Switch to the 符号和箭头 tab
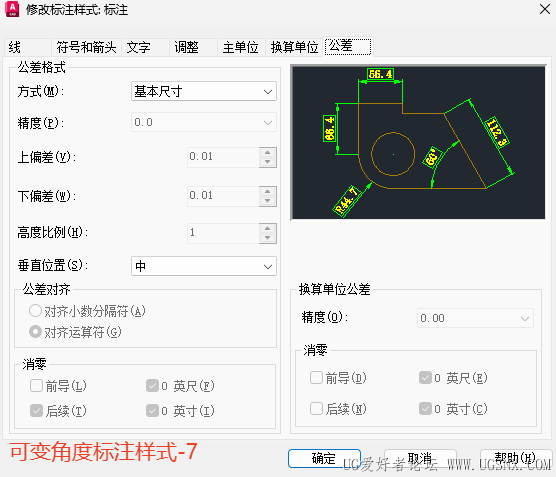The height and width of the screenshot is (477, 556). coord(87,47)
